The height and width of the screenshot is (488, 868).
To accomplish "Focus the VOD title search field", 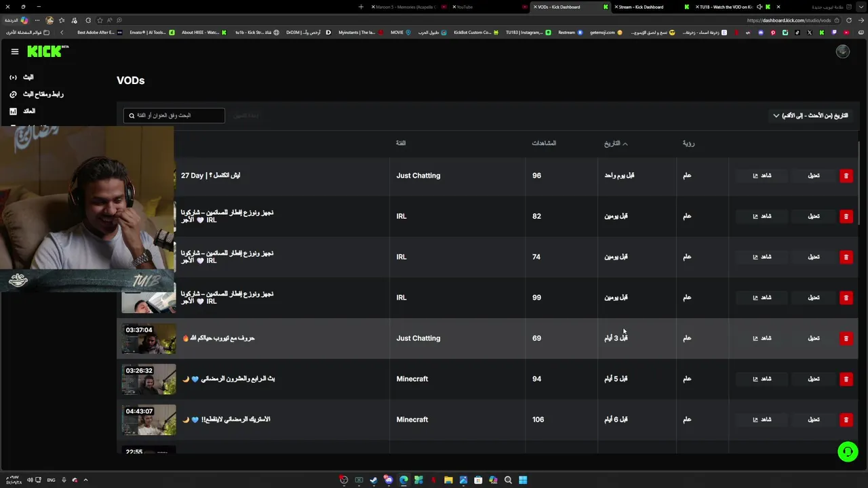I will point(174,116).
